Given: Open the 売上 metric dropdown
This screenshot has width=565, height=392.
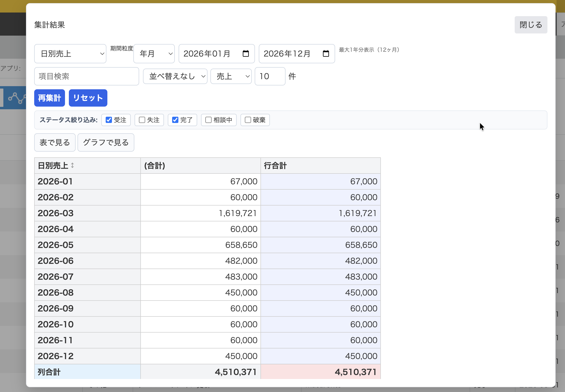Looking at the screenshot, I should [231, 76].
